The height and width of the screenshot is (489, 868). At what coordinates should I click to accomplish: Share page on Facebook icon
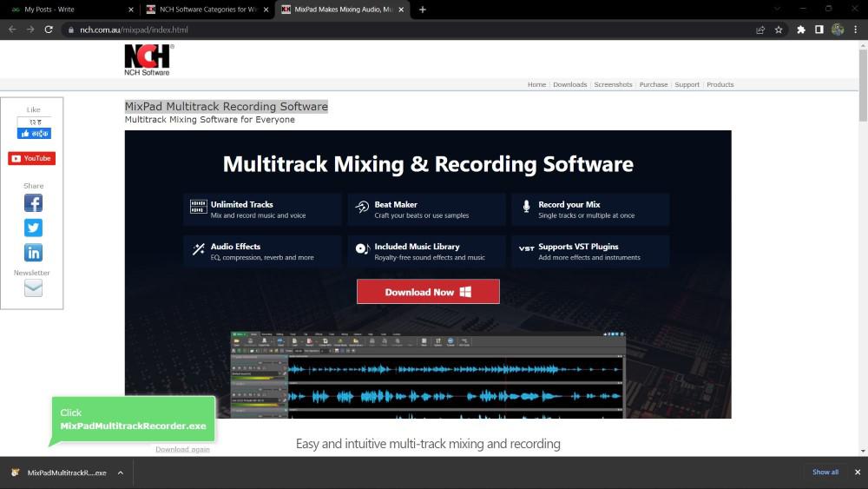pyautogui.click(x=33, y=203)
